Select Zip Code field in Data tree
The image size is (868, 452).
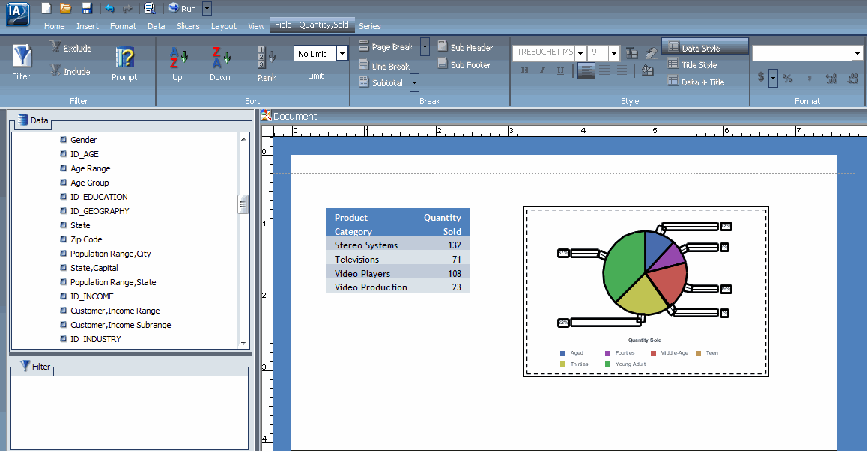(86, 239)
